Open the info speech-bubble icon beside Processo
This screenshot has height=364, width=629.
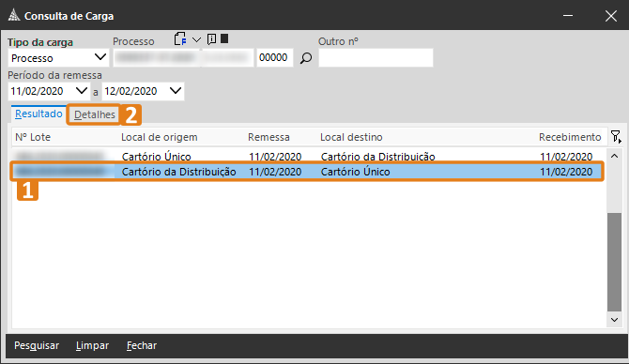tap(211, 38)
